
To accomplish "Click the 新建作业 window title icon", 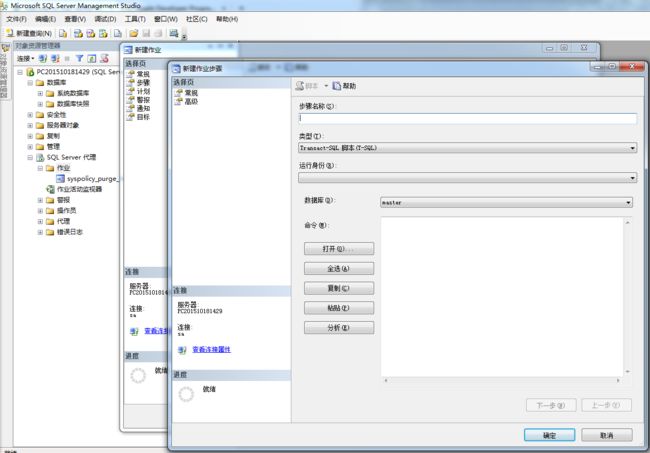I will coord(128,50).
